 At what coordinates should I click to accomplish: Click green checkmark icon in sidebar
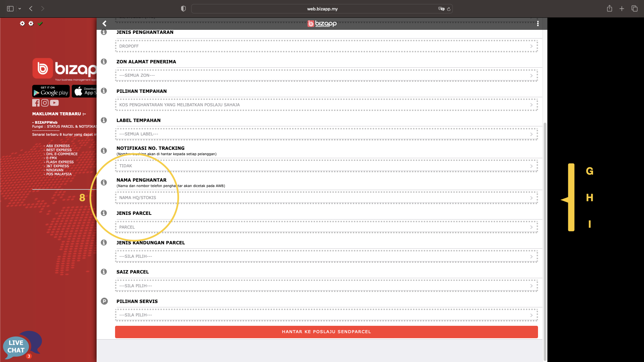point(40,23)
